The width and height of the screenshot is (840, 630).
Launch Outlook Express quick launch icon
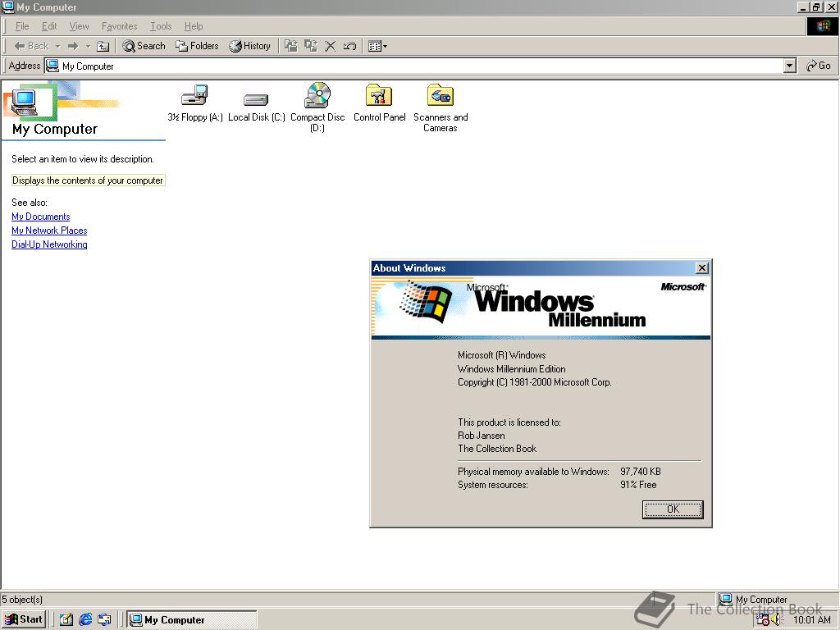pyautogui.click(x=104, y=620)
